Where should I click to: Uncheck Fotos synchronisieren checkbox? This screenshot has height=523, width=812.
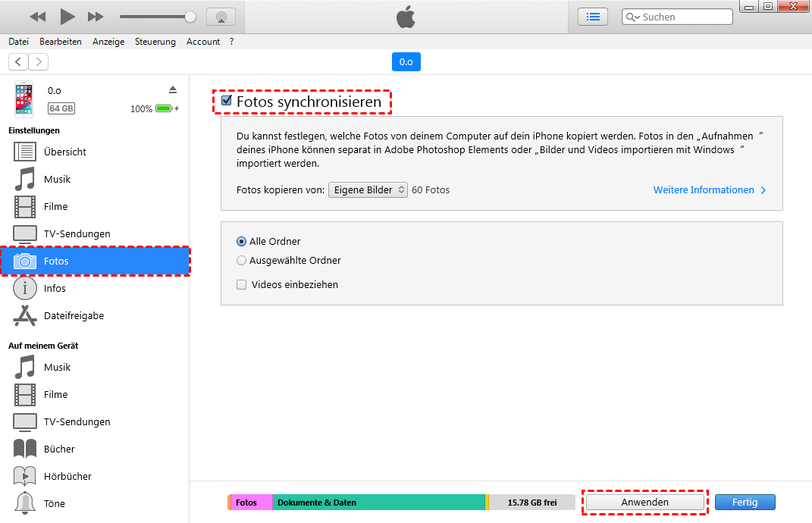click(x=226, y=101)
